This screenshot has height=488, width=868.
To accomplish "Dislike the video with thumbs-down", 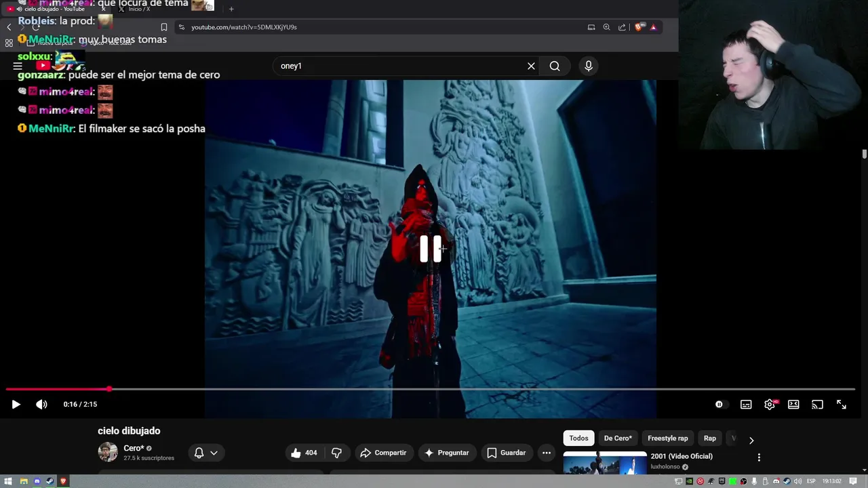I will 336,453.
